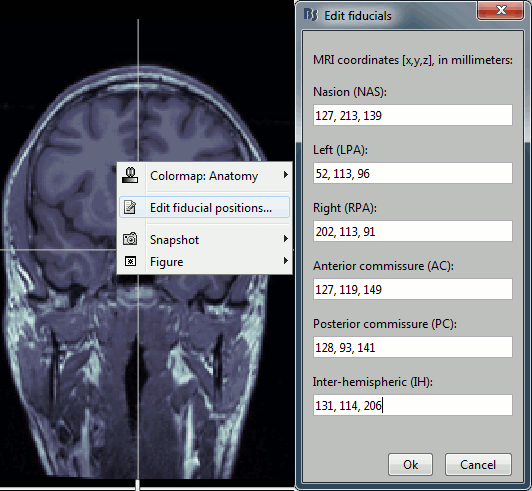This screenshot has width=532, height=491.
Task: Click the Inter-hemispheric (IH) field
Action: (413, 405)
